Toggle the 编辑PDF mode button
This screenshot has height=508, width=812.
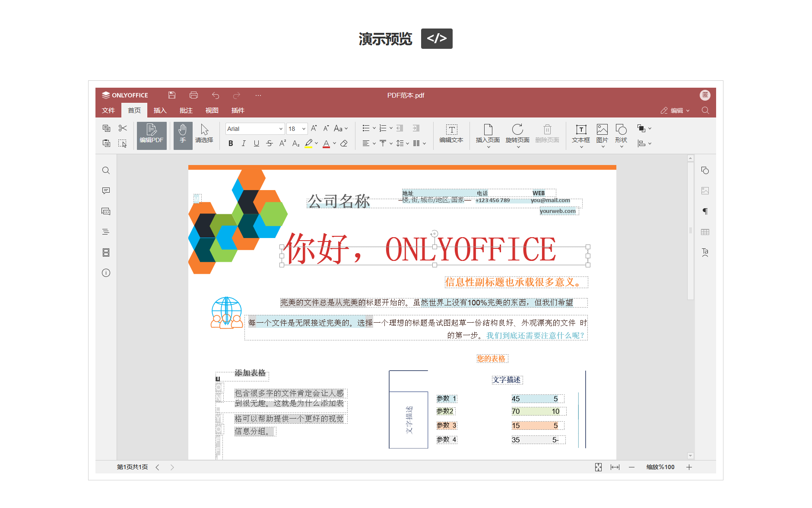152,136
